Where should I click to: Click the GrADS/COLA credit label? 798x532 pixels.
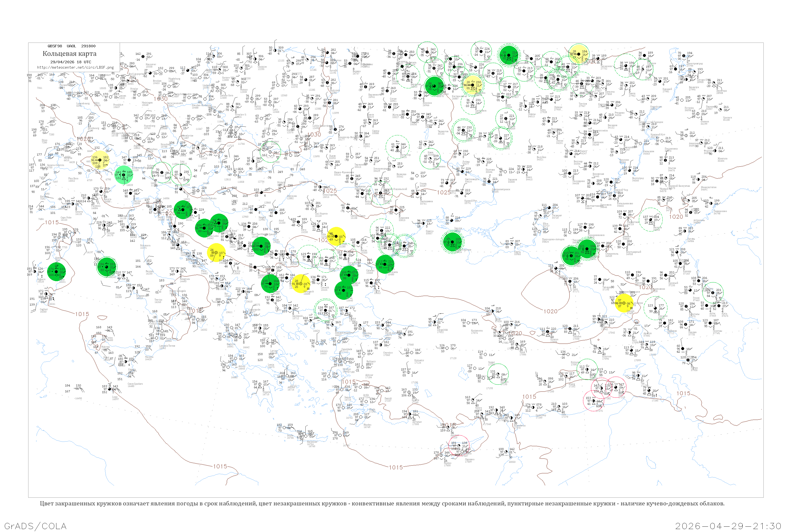35,526
